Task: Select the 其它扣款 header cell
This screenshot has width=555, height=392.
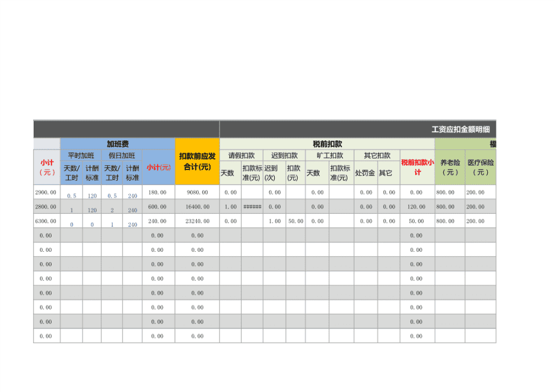Action: (377, 155)
